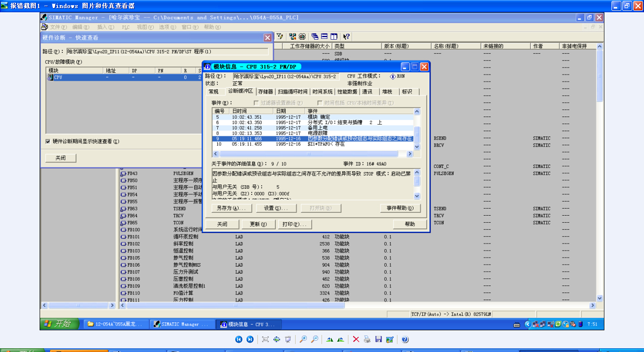
Task: Click the 类型 column header in the block list
Action: (x=357, y=46)
